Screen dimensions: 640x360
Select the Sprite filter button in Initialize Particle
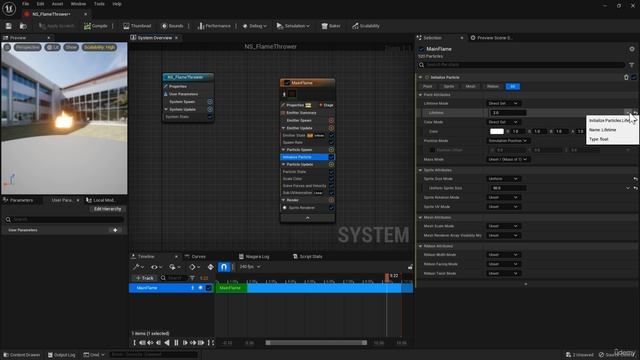pyautogui.click(x=449, y=87)
